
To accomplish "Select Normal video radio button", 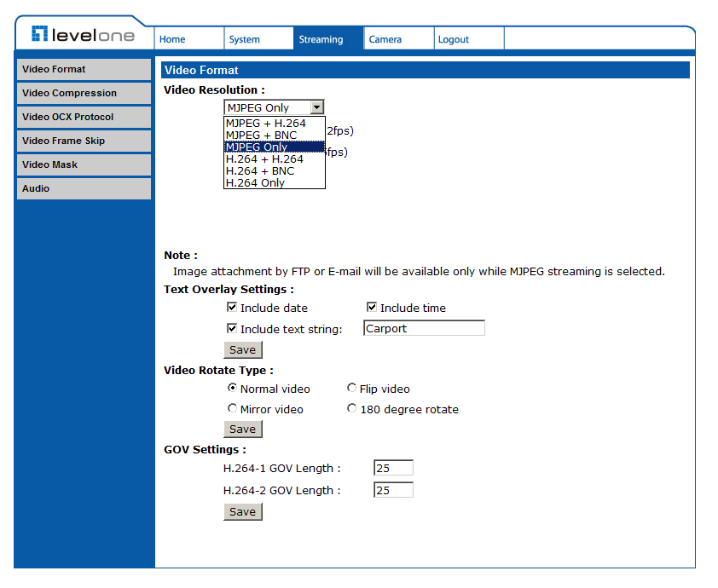I will pos(232,388).
